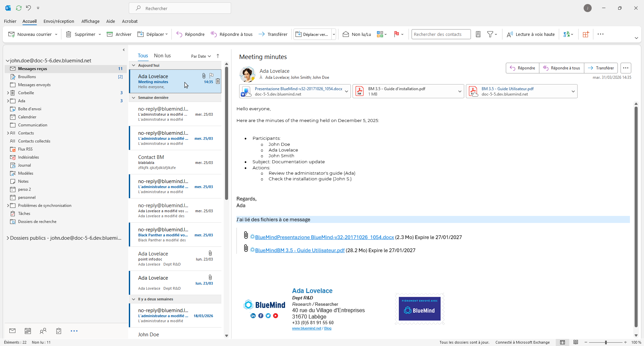The image size is (644, 346).
Task: Click the Rechercher des contacts field
Action: pyautogui.click(x=441, y=34)
